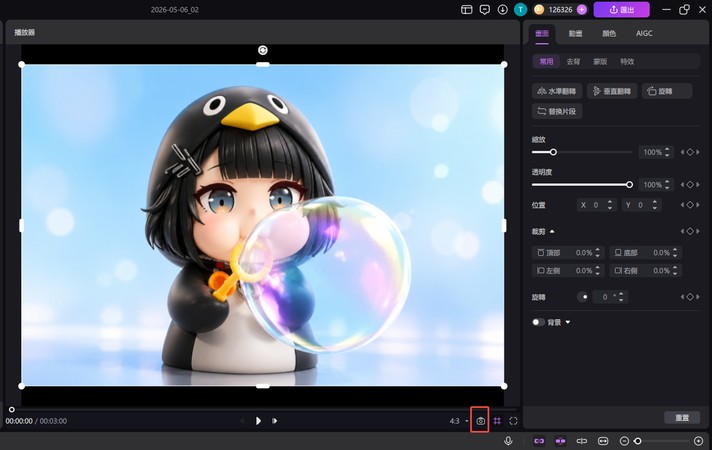Step the 左側 crop value
Screen dimensions: 712x450
point(598,271)
